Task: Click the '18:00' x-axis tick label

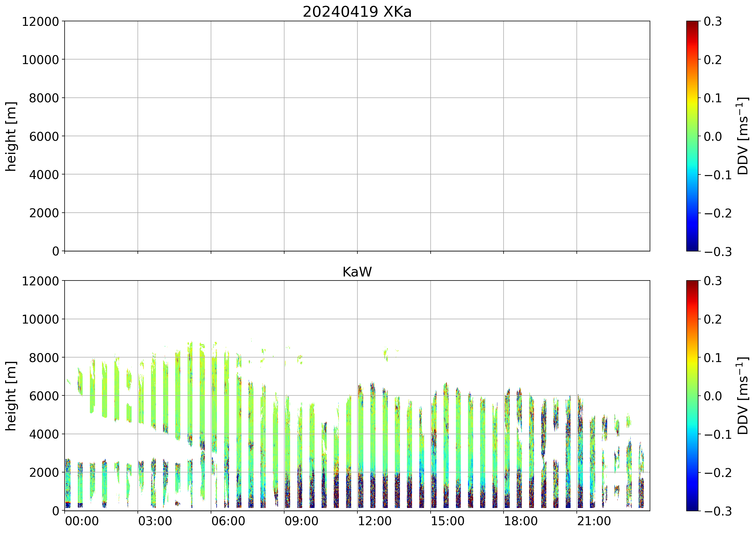Action: click(x=521, y=521)
